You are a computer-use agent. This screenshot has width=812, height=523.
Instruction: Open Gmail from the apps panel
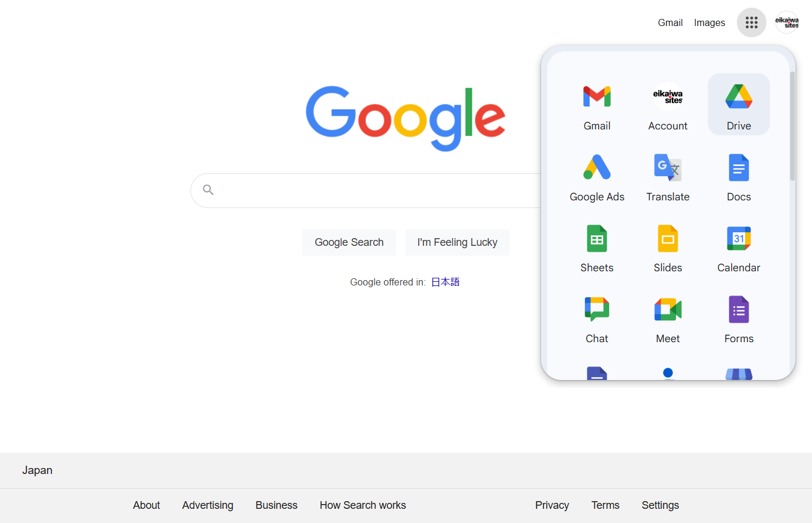[597, 105]
